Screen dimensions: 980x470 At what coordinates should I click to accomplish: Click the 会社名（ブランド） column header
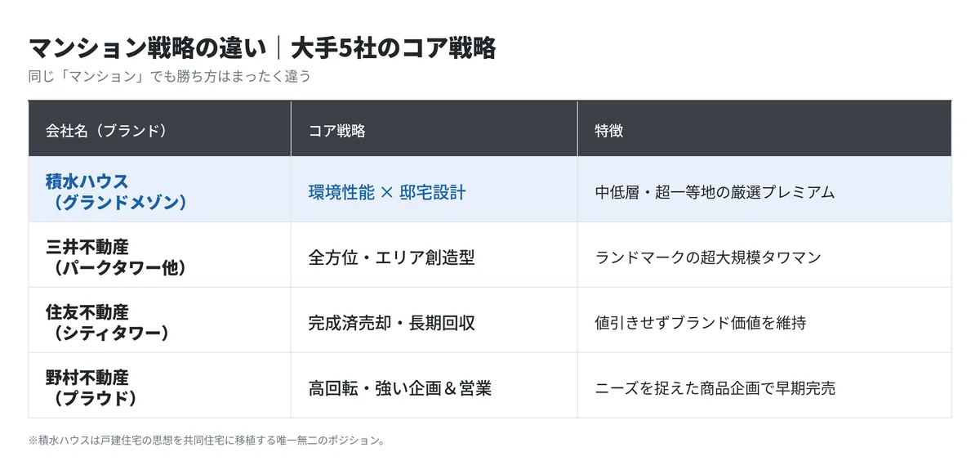[159, 129]
